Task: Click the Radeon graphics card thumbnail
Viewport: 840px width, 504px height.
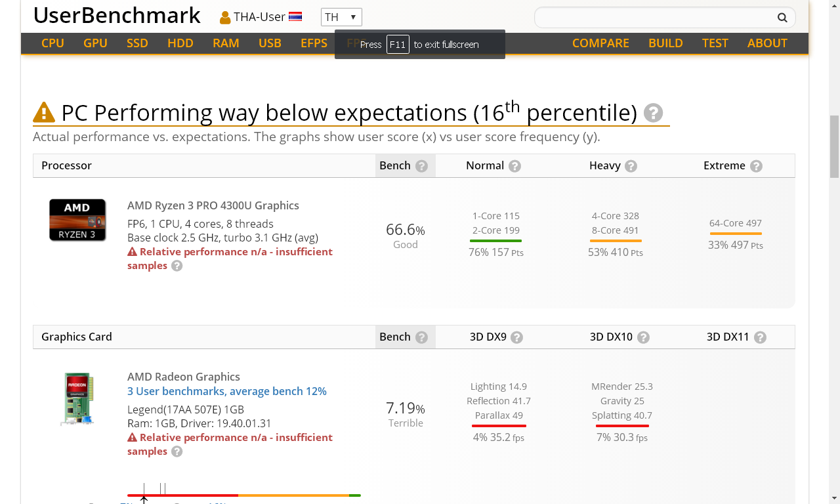Action: click(77, 398)
